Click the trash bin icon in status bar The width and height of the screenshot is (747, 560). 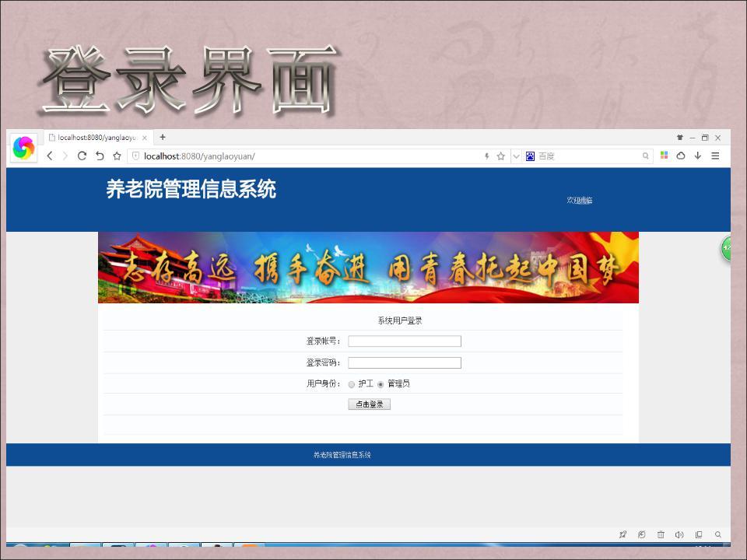(x=661, y=534)
